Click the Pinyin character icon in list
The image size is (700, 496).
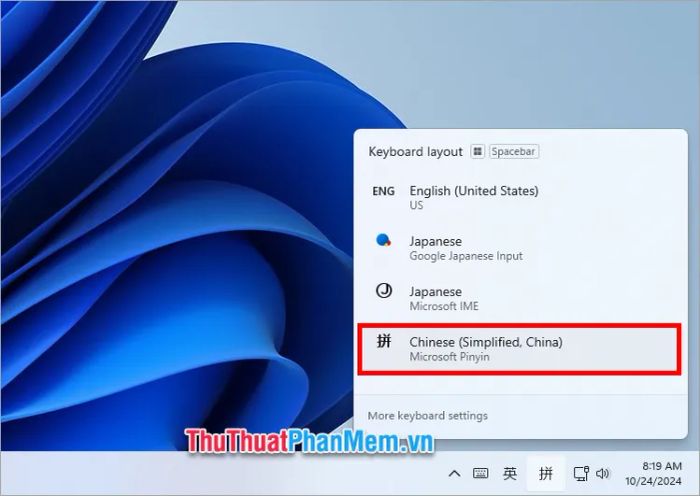point(383,342)
